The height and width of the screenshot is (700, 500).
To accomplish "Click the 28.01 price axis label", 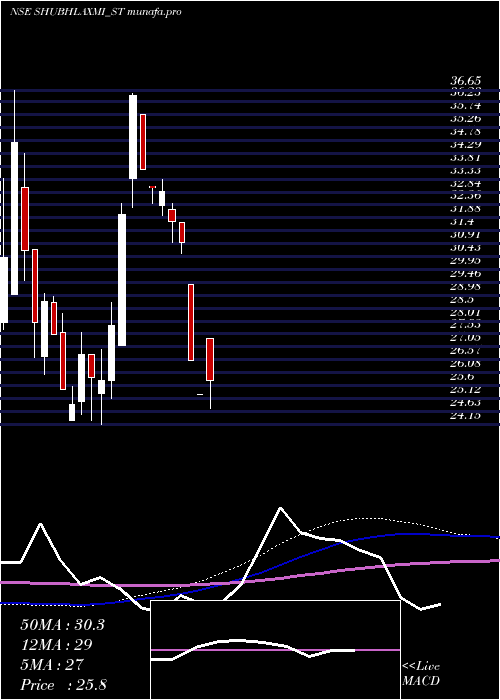I will pos(466,312).
